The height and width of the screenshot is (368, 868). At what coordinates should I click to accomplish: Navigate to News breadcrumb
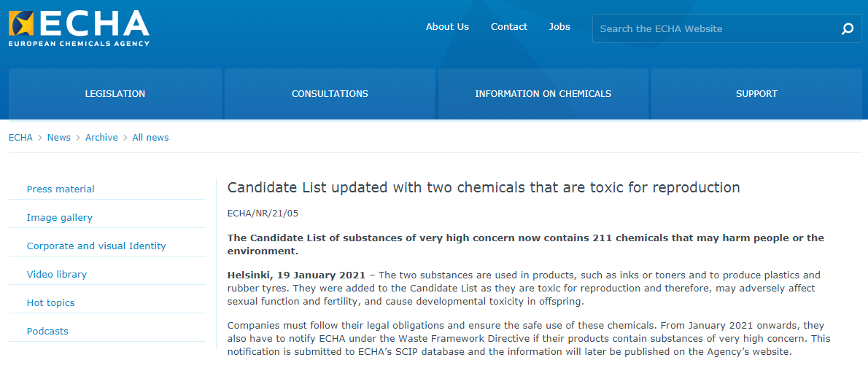coord(59,138)
